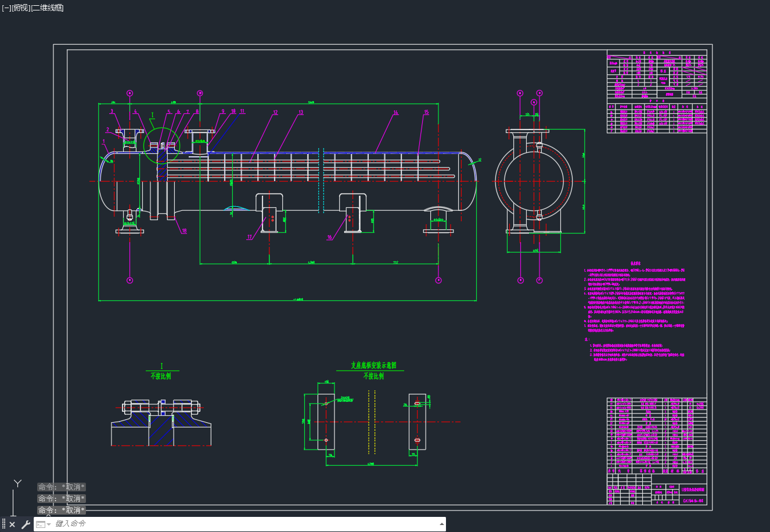The image size is (770, 532).
Task: Open the [-] viewport controls menu
Action: pyautogui.click(x=6, y=8)
